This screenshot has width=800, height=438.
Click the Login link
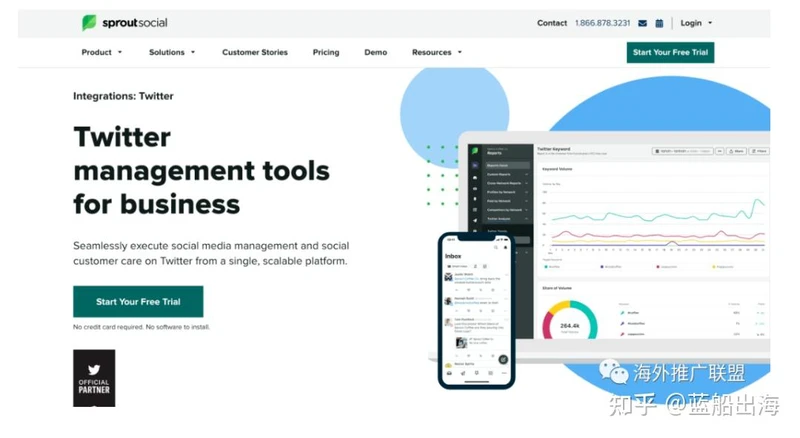tap(691, 23)
